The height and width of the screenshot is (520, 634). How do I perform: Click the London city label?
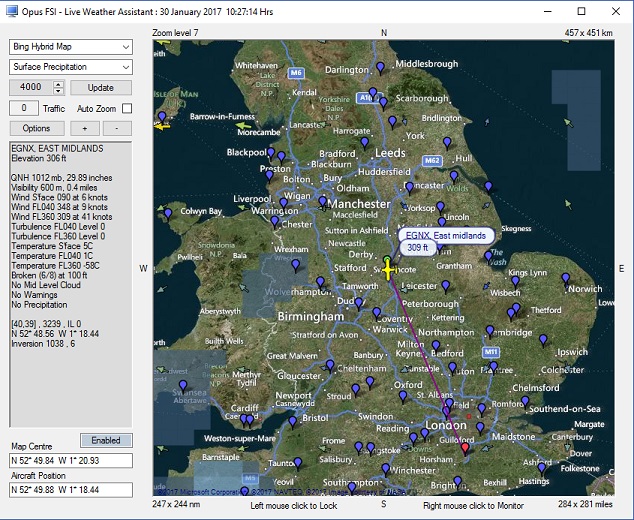pos(446,425)
